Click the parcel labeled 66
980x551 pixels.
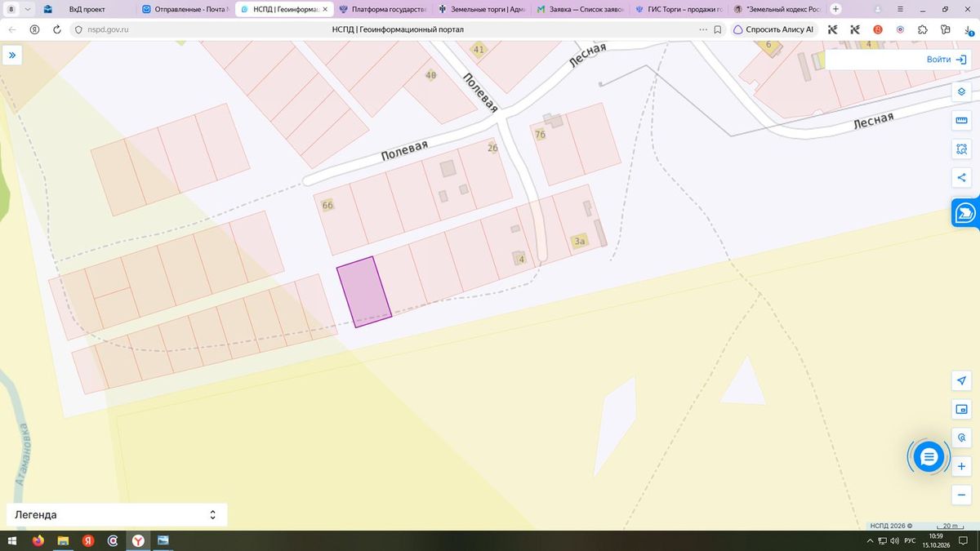click(327, 205)
